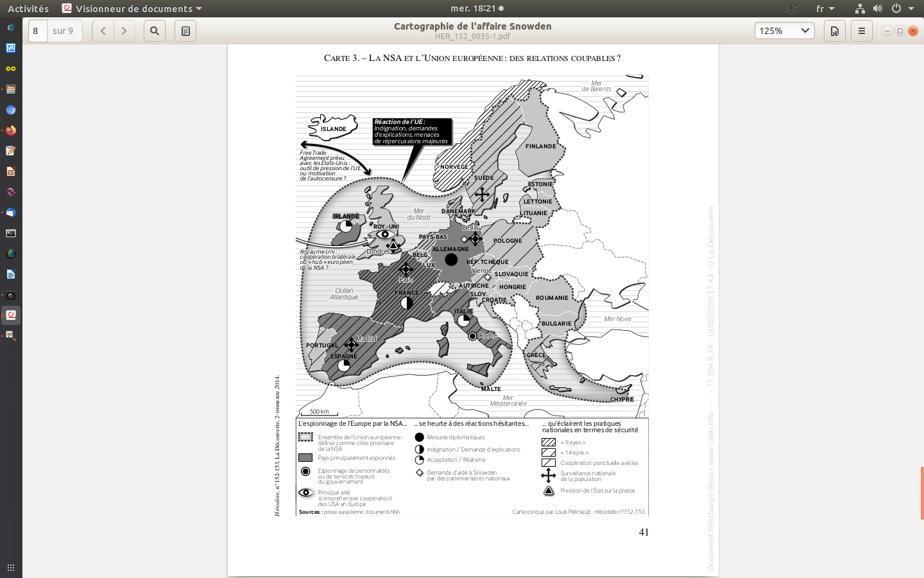Open Terminal from the dock
The image size is (924, 578).
pyautogui.click(x=11, y=233)
